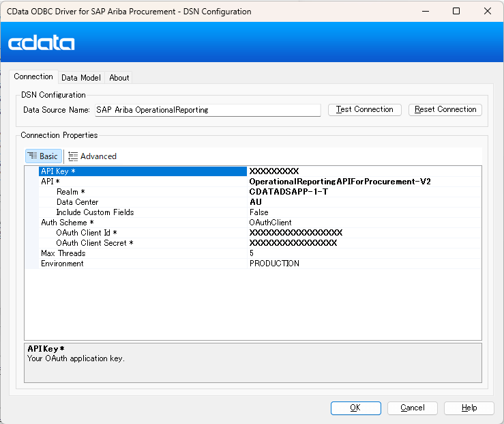This screenshot has width=504, height=424.
Task: Click the Reset Connection button
Action: point(445,110)
